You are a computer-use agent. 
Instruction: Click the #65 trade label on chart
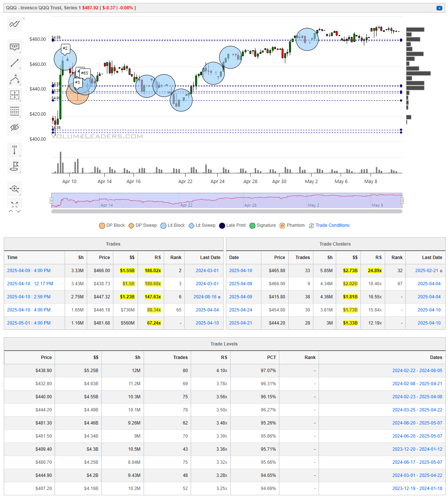(x=85, y=73)
